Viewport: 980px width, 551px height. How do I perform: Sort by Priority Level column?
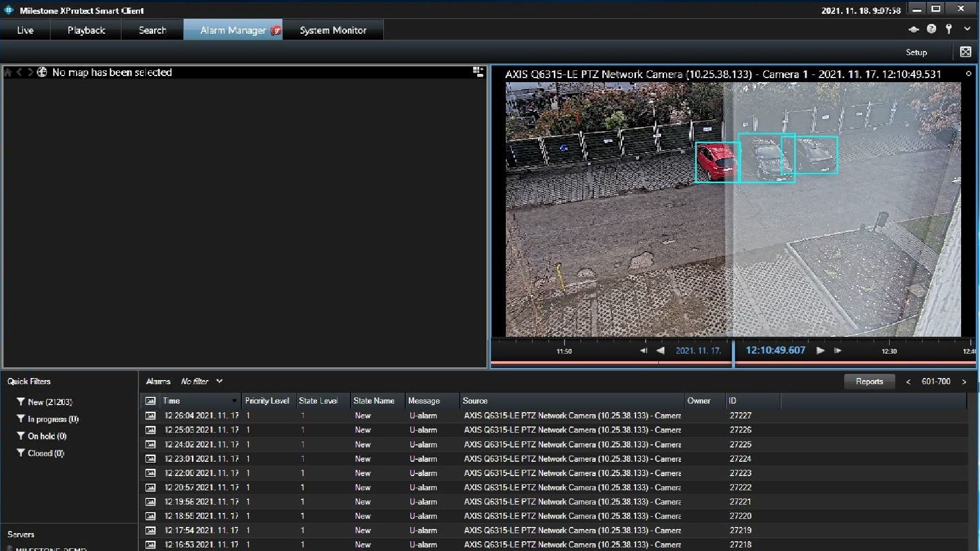(267, 401)
